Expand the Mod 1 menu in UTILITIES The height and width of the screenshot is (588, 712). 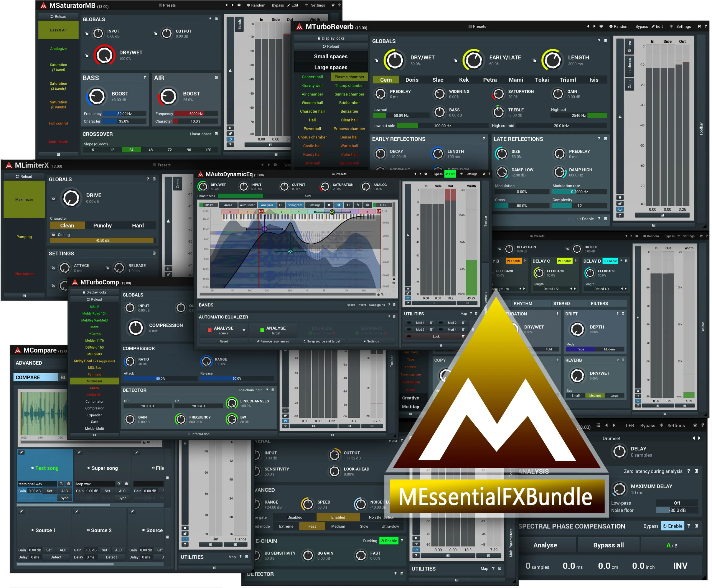431,323
